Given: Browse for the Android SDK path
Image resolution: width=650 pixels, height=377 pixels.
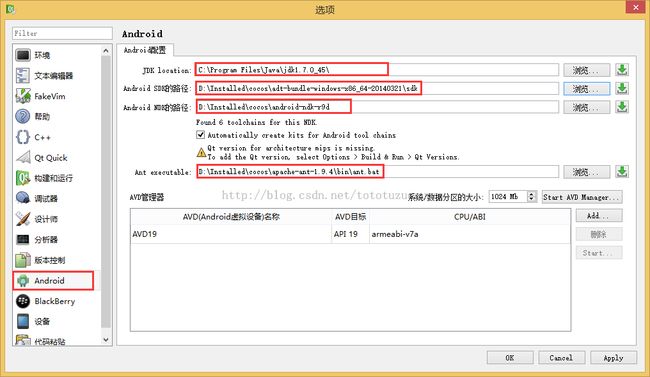Looking at the screenshot, I should [586, 89].
